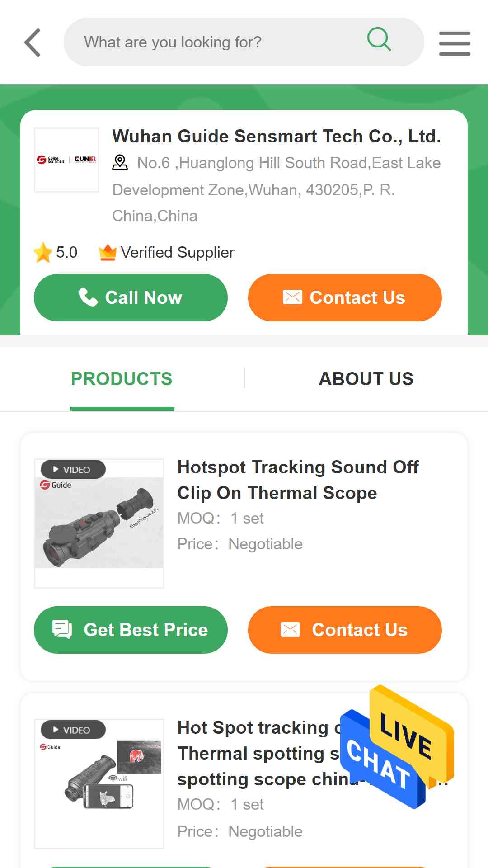Tap the back arrow icon
The height and width of the screenshot is (868, 488).
[x=32, y=42]
